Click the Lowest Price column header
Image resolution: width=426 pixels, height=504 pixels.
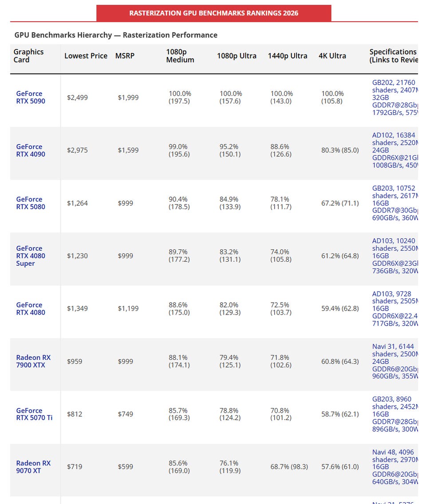(x=86, y=56)
